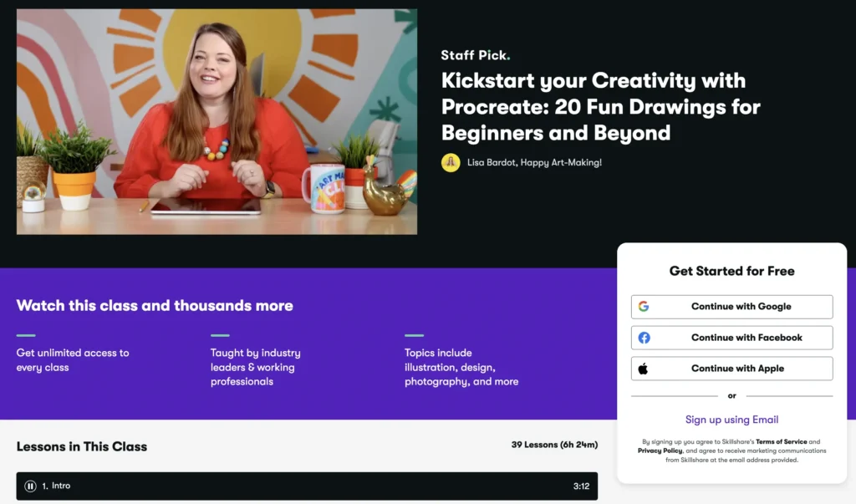
Task: Click the Facebook logo icon
Action: [x=644, y=338]
